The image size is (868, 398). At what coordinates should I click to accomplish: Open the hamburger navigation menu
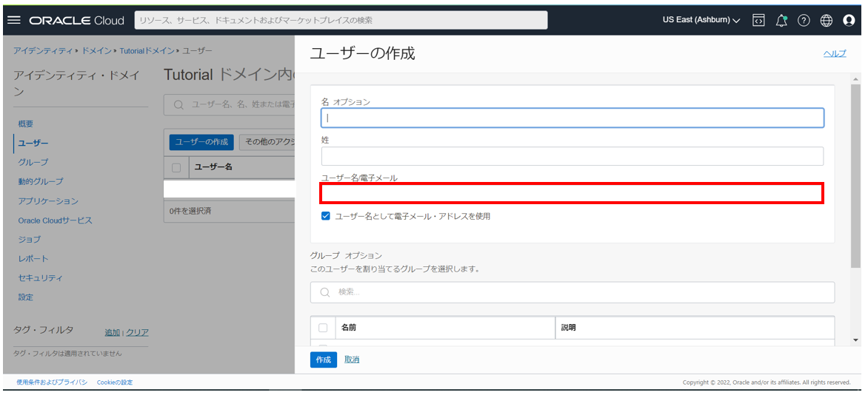[13, 20]
